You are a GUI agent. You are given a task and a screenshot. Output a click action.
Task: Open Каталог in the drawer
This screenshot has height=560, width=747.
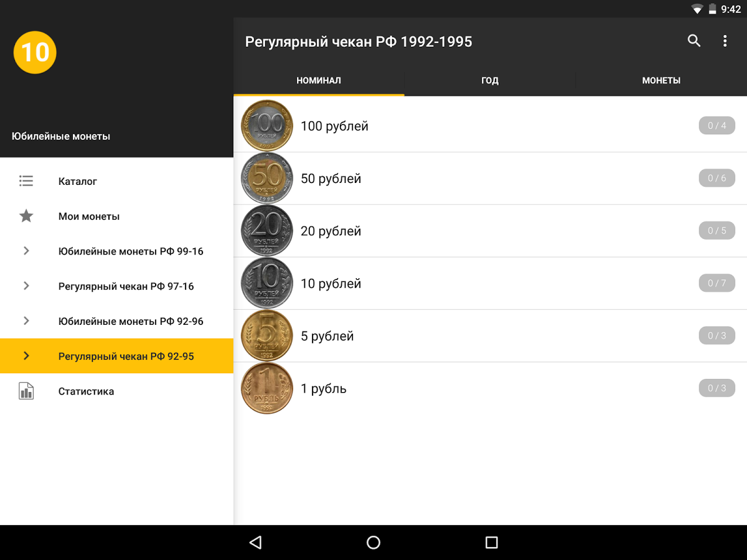coord(116,181)
